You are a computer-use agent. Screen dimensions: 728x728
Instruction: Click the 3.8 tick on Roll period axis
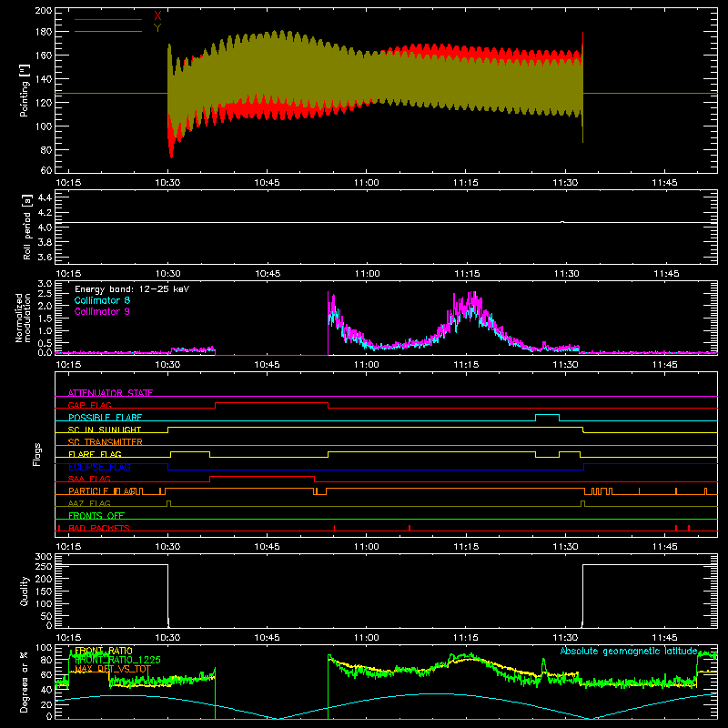tap(45, 242)
